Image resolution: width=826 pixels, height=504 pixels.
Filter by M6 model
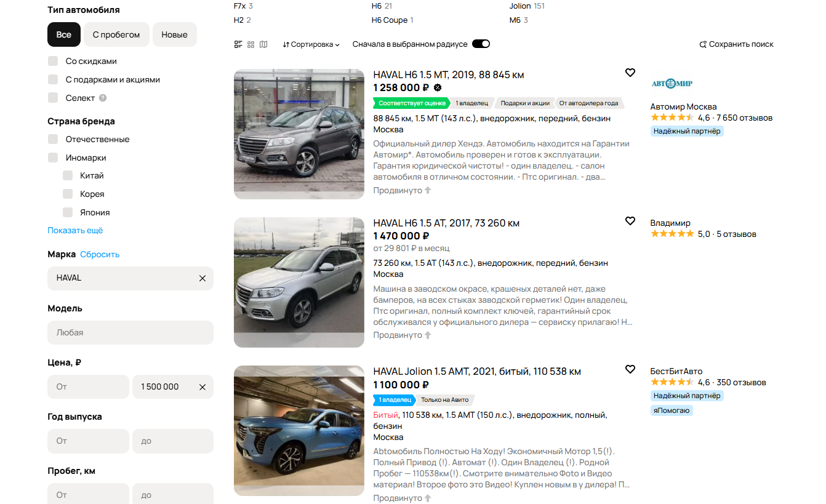click(515, 20)
